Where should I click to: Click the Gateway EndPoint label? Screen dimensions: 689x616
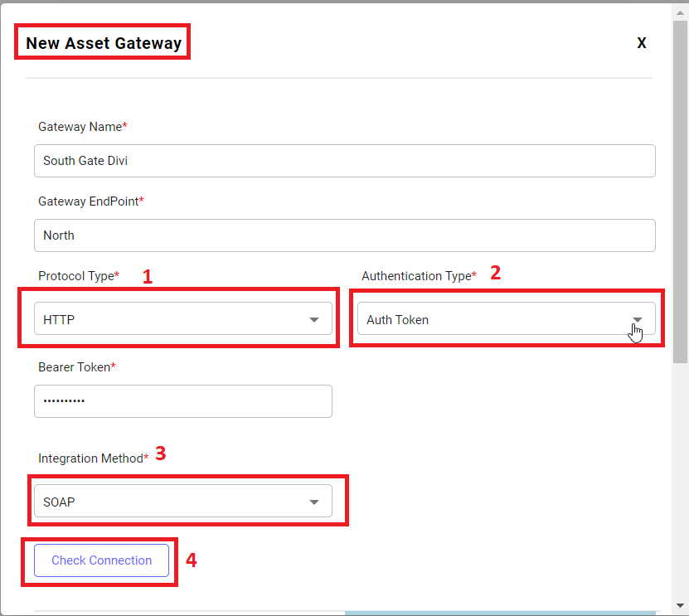pos(91,201)
